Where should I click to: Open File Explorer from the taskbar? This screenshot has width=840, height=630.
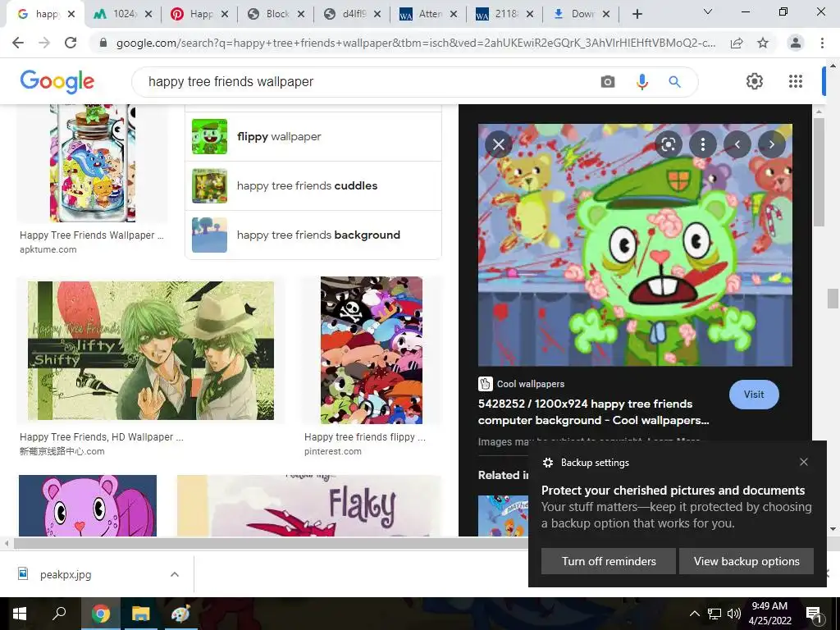tap(140, 614)
